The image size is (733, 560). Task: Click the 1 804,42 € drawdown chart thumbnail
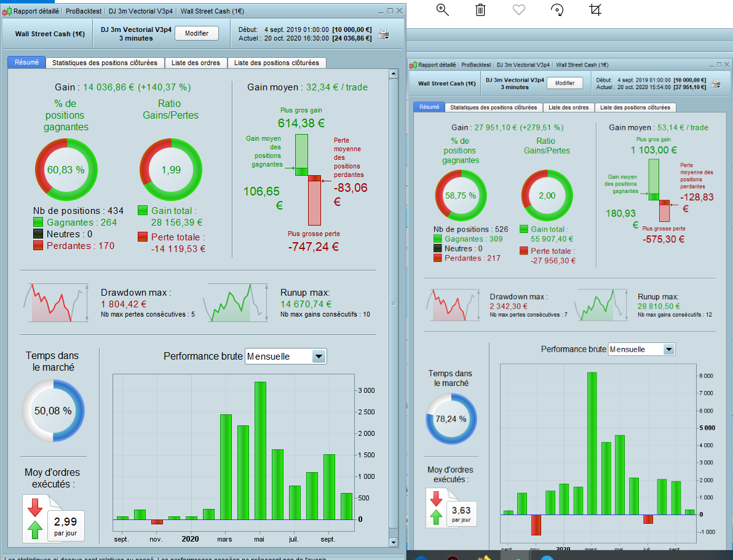[56, 302]
